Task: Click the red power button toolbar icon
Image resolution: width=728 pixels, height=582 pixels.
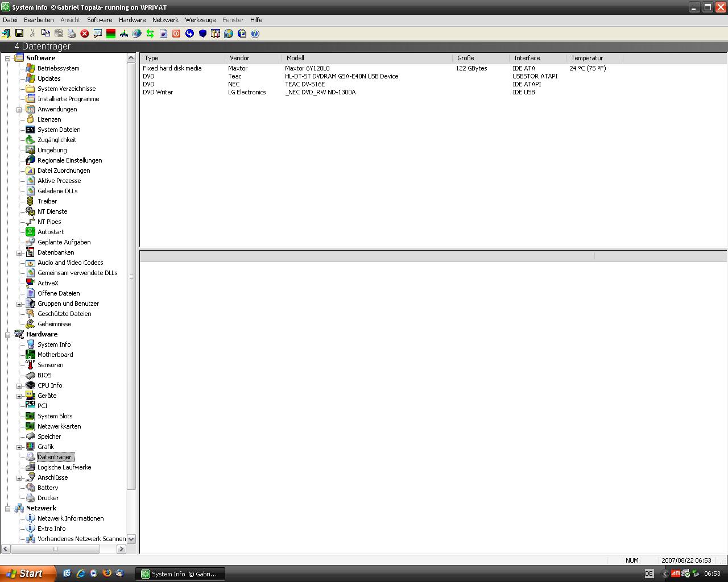Action: coord(176,34)
